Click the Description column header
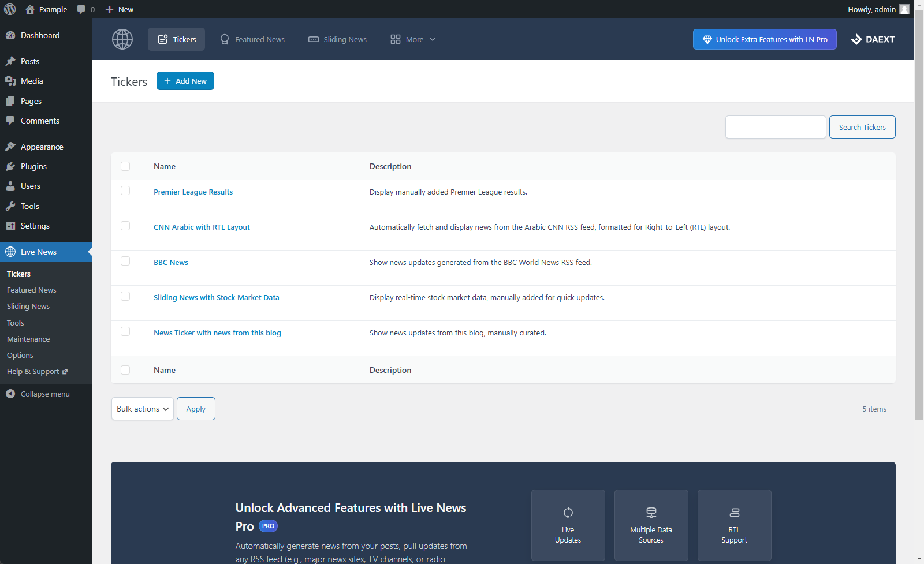924x564 pixels. tap(390, 166)
